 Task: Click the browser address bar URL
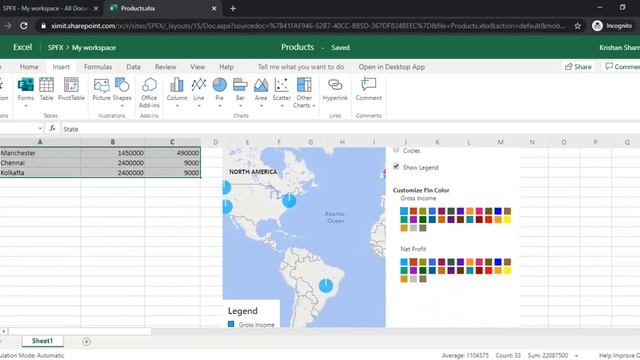308,26
